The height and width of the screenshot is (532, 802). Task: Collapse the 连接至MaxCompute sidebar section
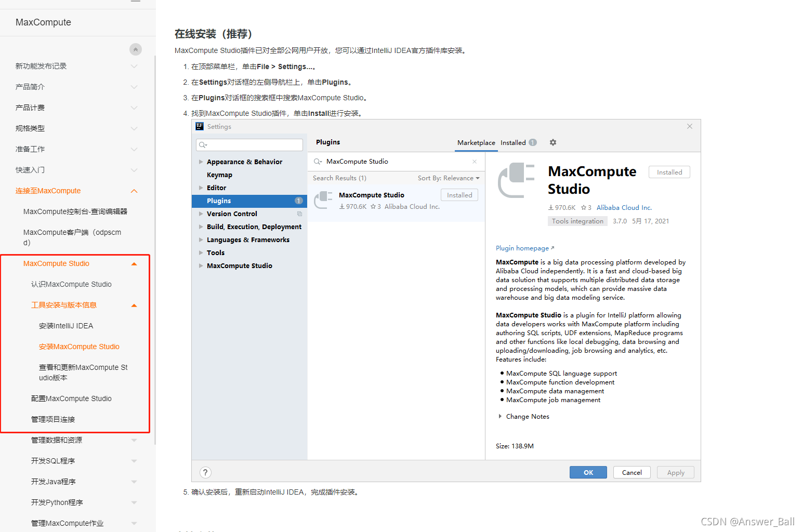coord(134,191)
